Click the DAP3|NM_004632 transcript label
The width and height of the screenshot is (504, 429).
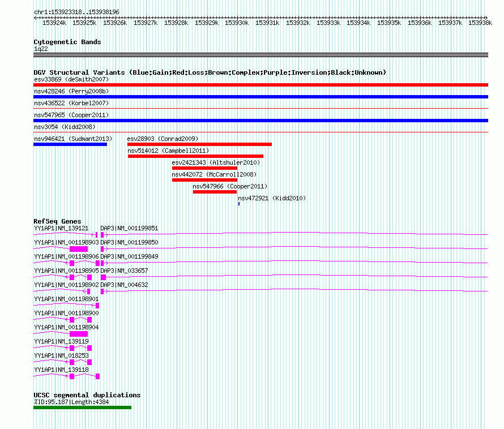(124, 285)
